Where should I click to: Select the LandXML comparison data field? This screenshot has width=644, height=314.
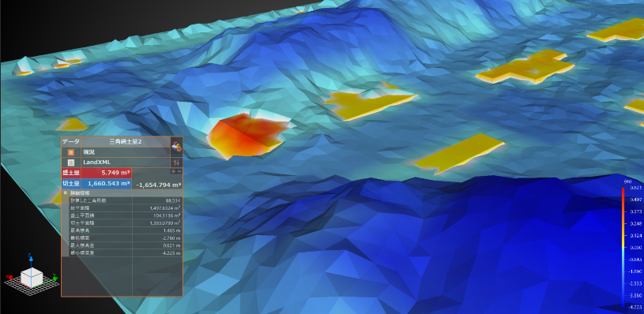click(126, 162)
